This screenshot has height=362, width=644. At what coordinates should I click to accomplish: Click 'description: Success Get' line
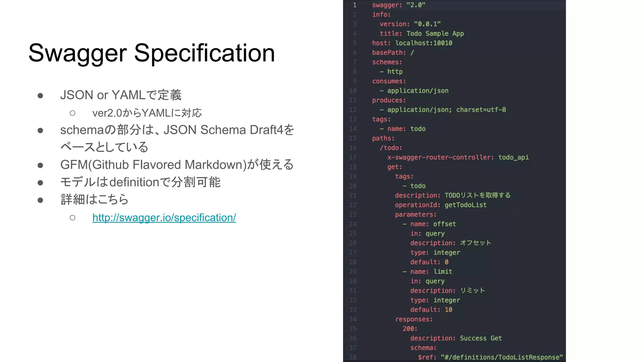coord(456,338)
